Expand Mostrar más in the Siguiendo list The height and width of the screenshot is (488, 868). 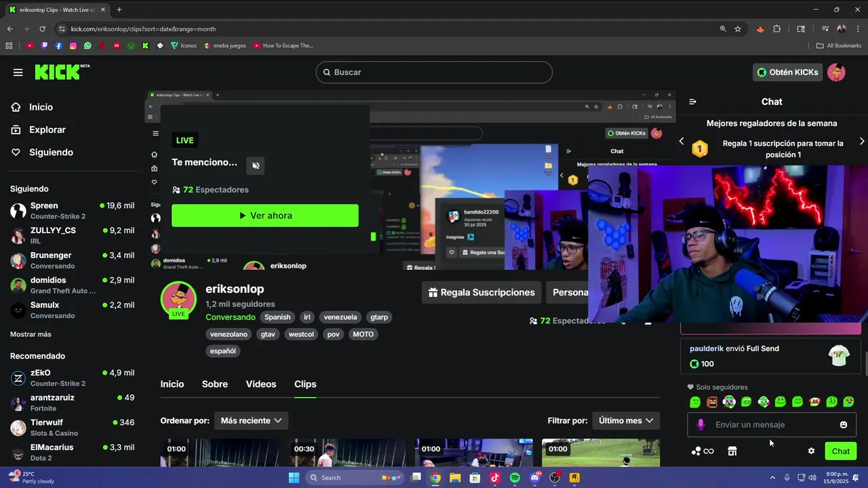pyautogui.click(x=31, y=334)
